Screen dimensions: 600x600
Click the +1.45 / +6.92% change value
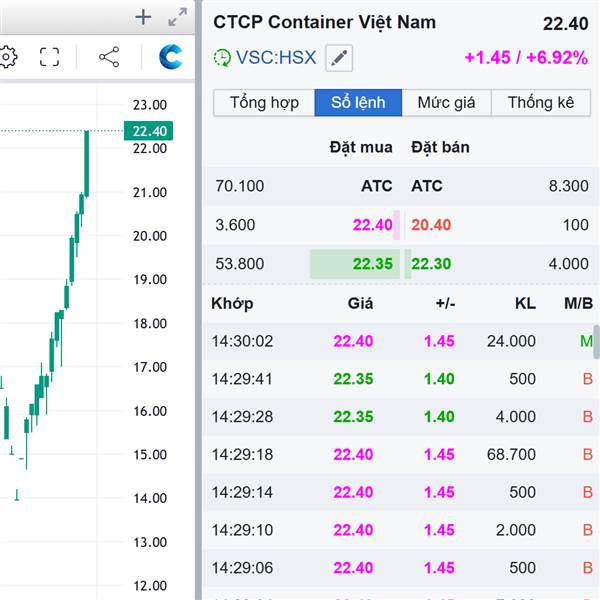526,58
